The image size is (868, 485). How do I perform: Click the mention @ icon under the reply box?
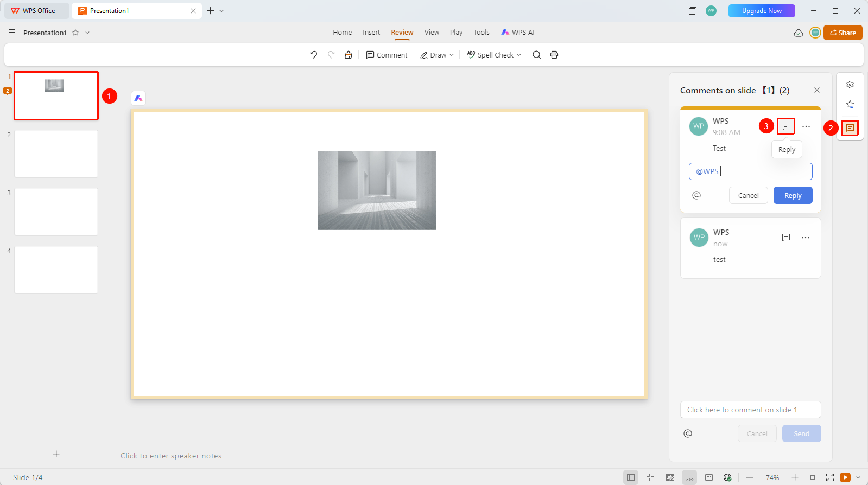point(696,195)
